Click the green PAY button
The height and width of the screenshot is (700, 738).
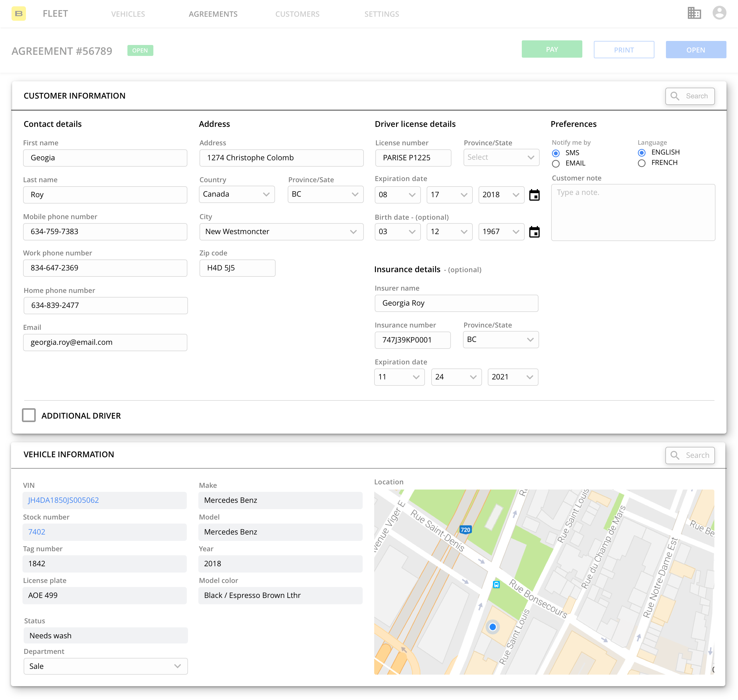click(552, 49)
